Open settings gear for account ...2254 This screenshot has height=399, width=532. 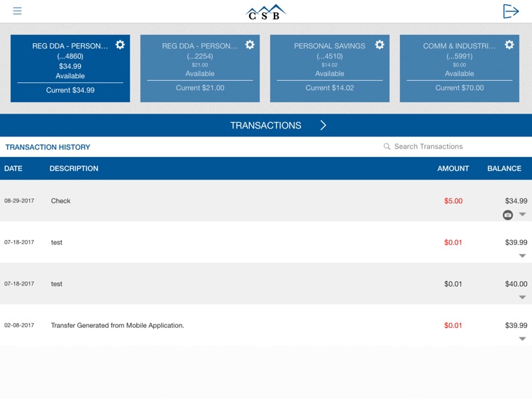tap(250, 45)
